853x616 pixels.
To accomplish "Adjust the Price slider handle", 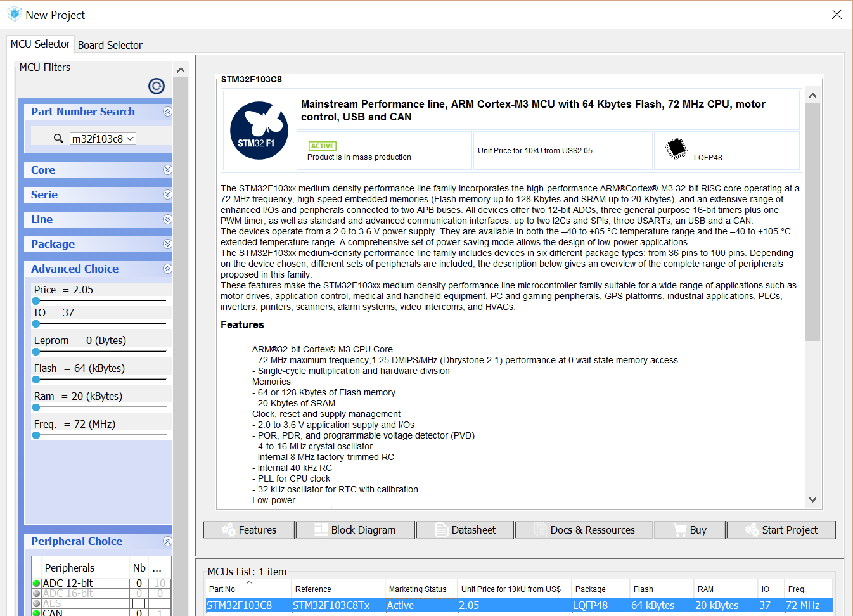I will click(36, 301).
